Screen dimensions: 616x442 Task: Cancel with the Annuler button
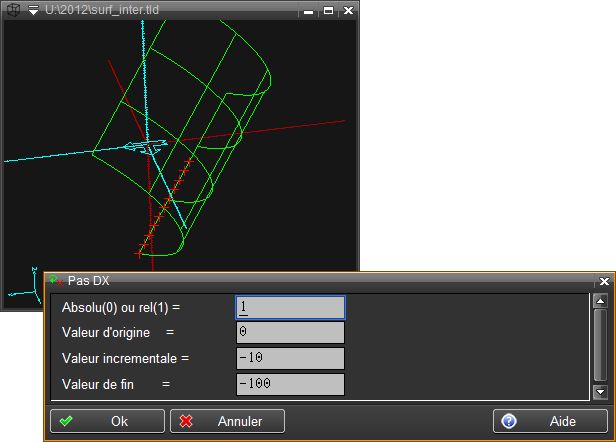[227, 421]
